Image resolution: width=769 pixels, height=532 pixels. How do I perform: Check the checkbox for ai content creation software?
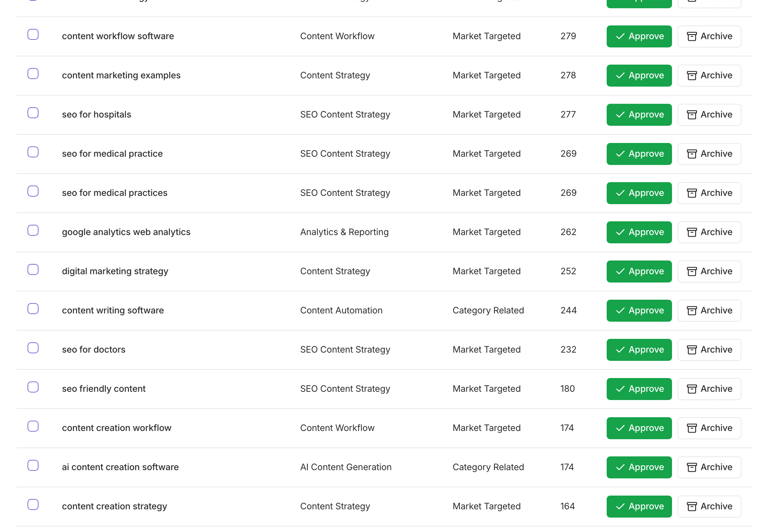33,465
